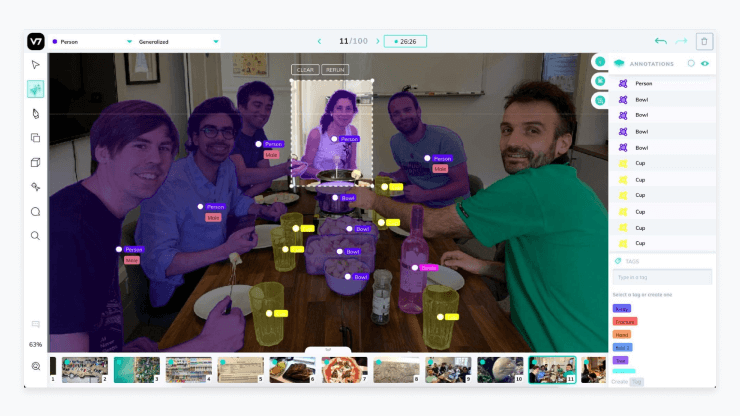Select the Person row in annotations list
The height and width of the screenshot is (416, 740).
point(662,84)
